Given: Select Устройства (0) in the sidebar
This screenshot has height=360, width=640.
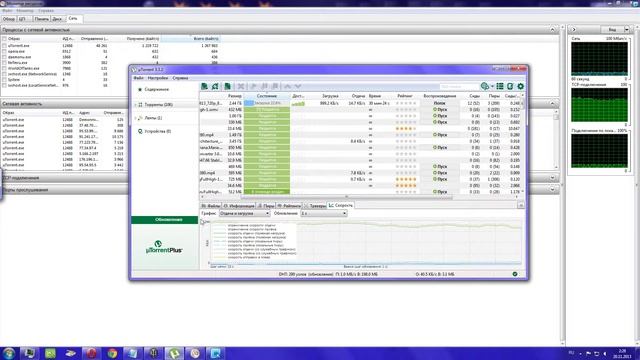Looking at the screenshot, I should 158,131.
